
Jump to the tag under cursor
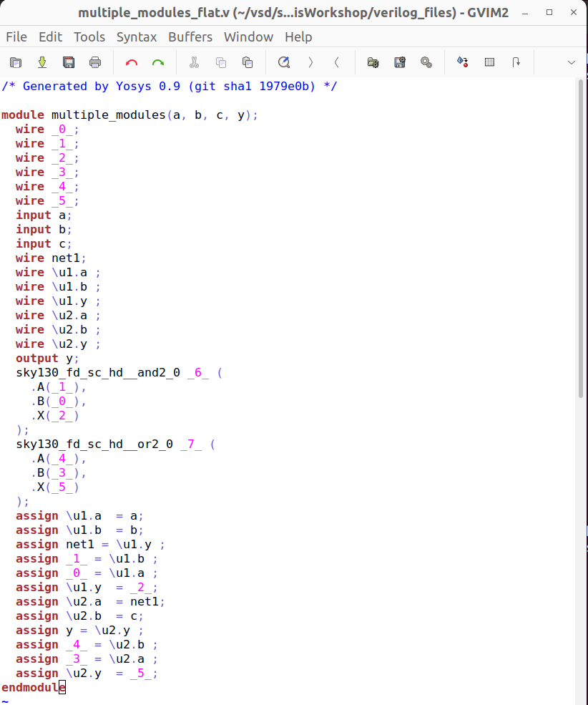tap(516, 62)
